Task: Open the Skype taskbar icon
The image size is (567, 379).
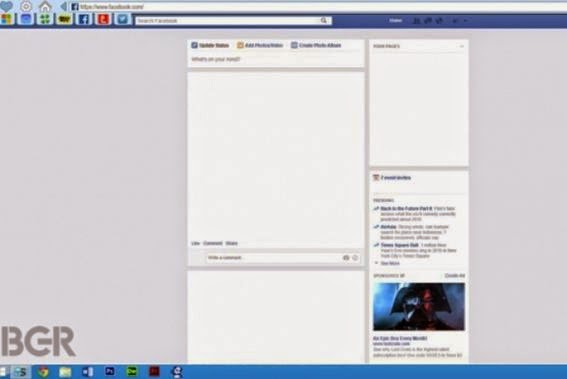Action: coord(21,372)
